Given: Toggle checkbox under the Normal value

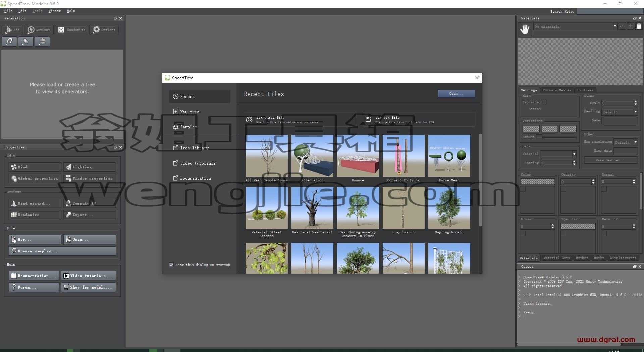Looking at the screenshot, I should [604, 189].
